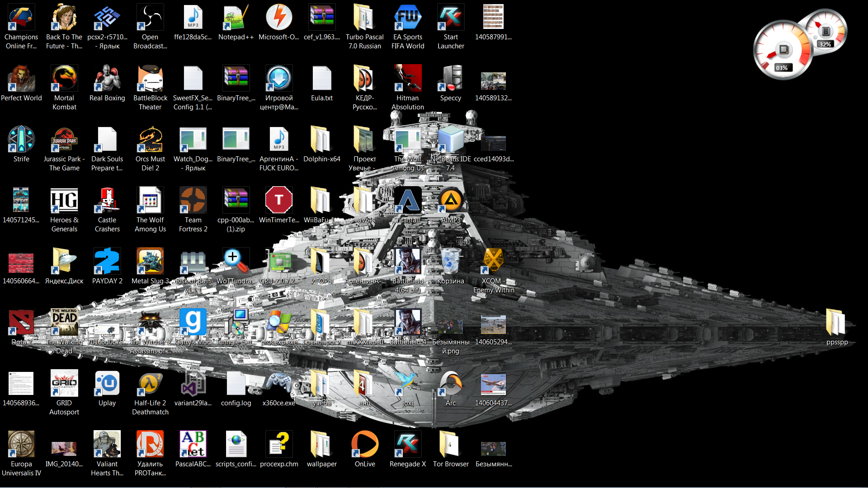868x488 pixels.
Task: Select the AIMP3 player shortcut
Action: tap(451, 201)
